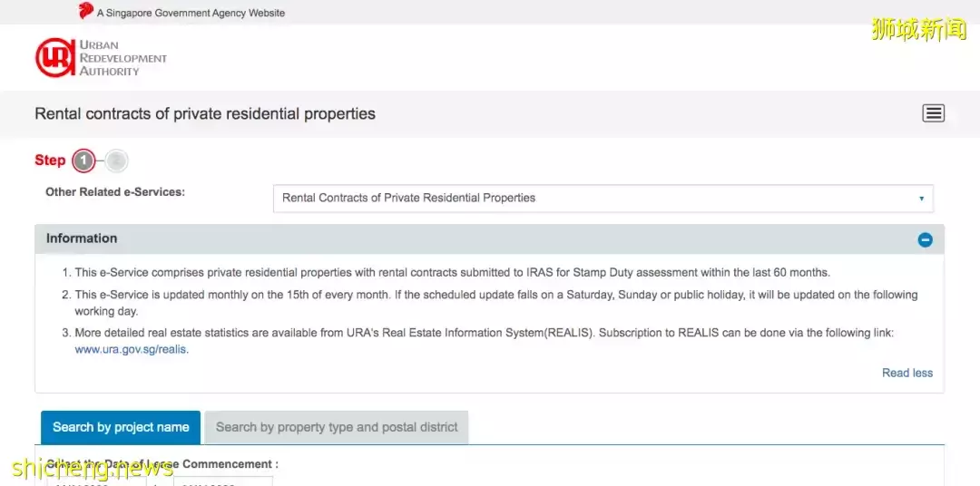
Task: Click the URA circular red logo
Action: (x=54, y=58)
